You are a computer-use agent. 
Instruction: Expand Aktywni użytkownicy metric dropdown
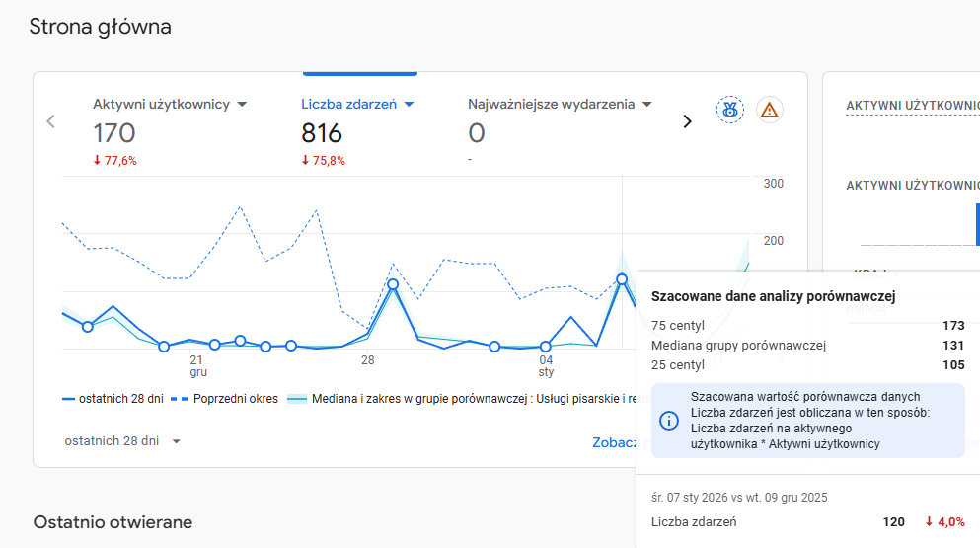243,105
